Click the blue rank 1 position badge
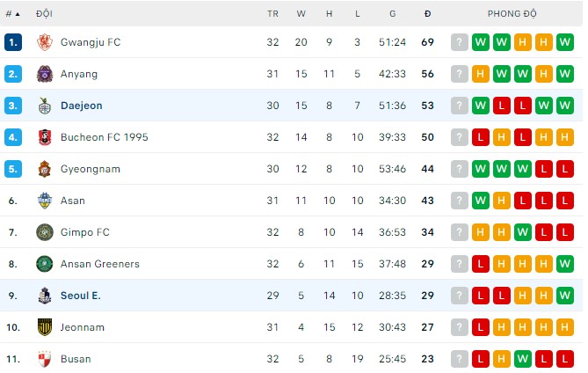Screen dimensions: 588x373 tap(13, 42)
